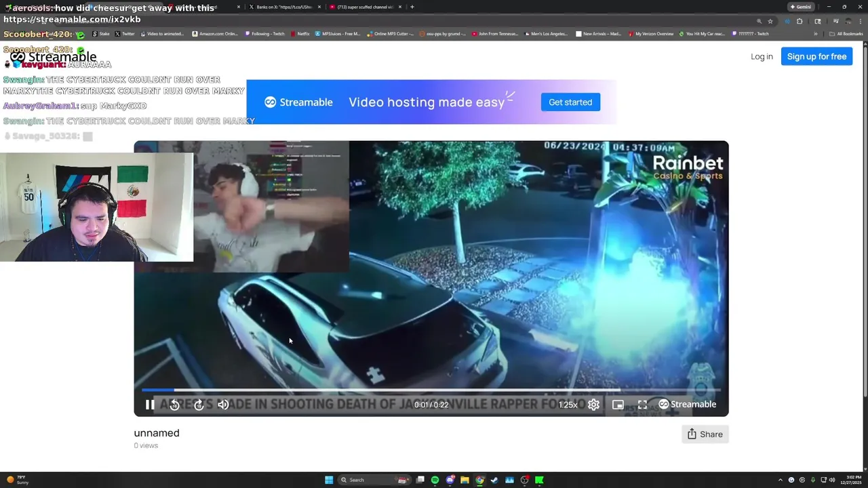
Task: Open Spotify from the taskbar
Action: tap(435, 480)
